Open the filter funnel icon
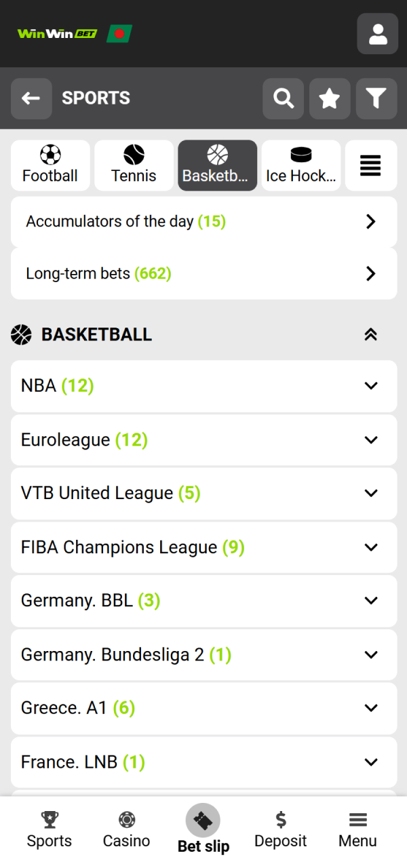Viewport: 407px width, 868px height. [376, 98]
